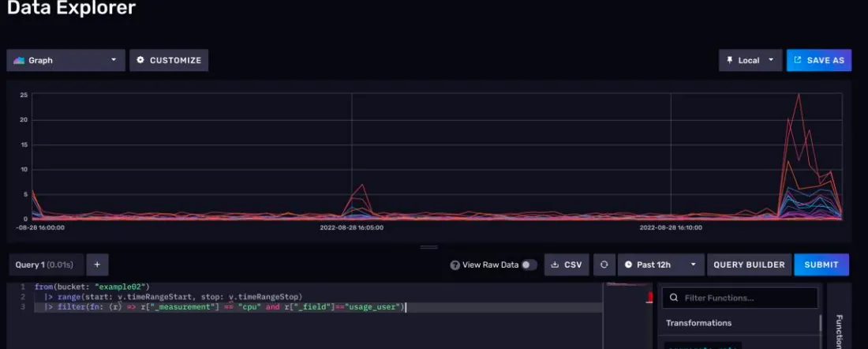Click the Save As button
This screenshot has height=349, width=868.
click(x=818, y=60)
